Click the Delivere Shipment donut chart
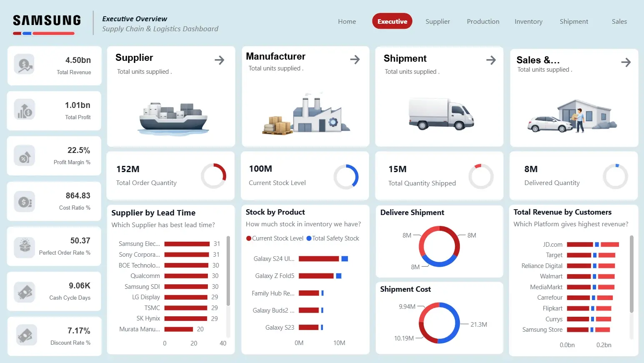644x363 pixels. click(x=439, y=246)
